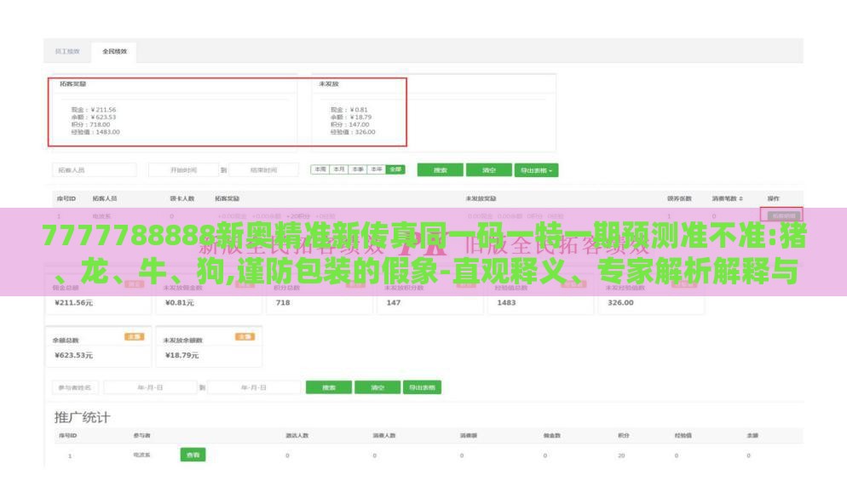Click the ¥623.53元 balance value
847x504 pixels.
(x=73, y=355)
